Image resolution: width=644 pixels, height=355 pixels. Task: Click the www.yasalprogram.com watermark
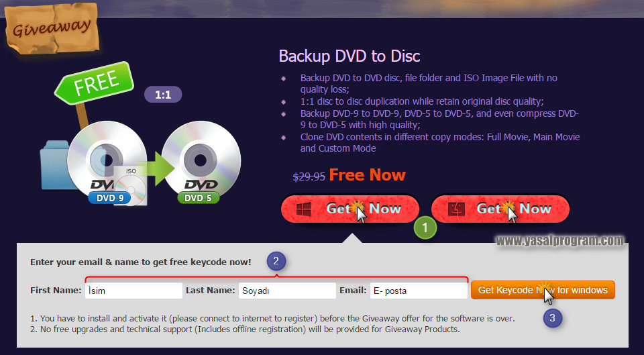pos(559,241)
